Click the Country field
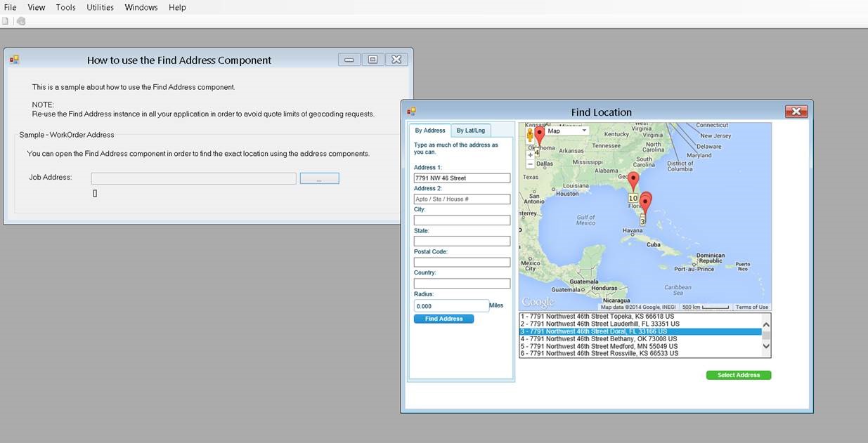This screenshot has height=443, width=868. [462, 284]
